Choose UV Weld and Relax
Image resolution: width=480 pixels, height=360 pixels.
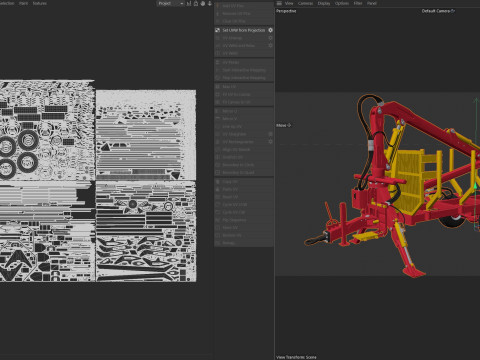click(x=244, y=46)
